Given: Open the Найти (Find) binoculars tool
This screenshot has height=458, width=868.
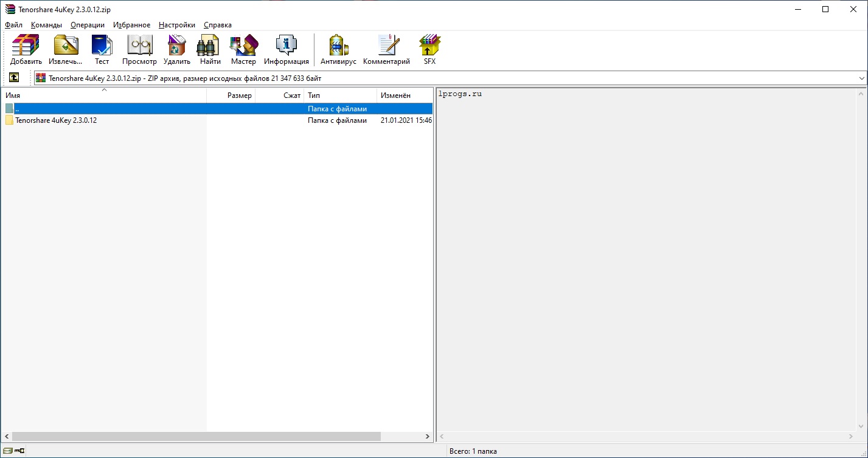Looking at the screenshot, I should 210,50.
